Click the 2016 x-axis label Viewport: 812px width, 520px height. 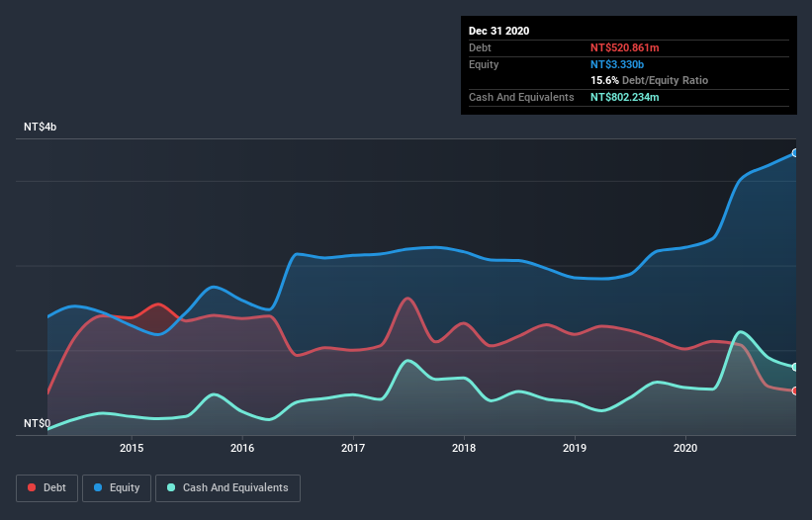pos(242,448)
